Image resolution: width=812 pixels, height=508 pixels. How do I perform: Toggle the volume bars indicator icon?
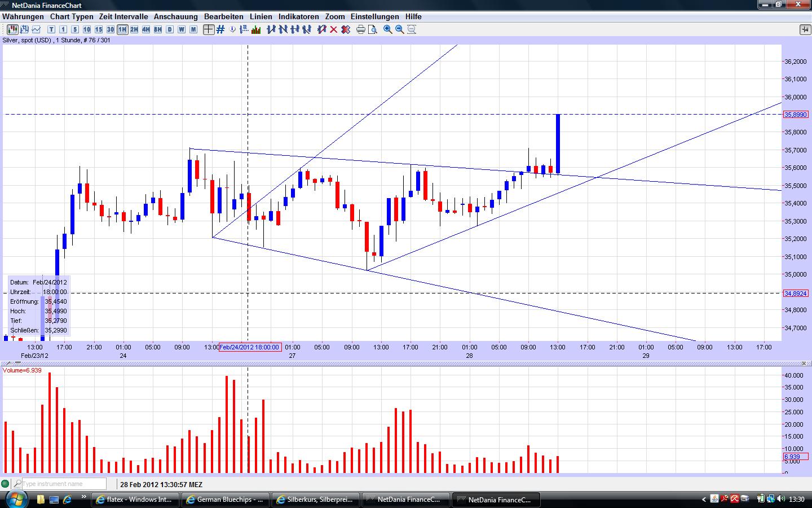(256, 29)
